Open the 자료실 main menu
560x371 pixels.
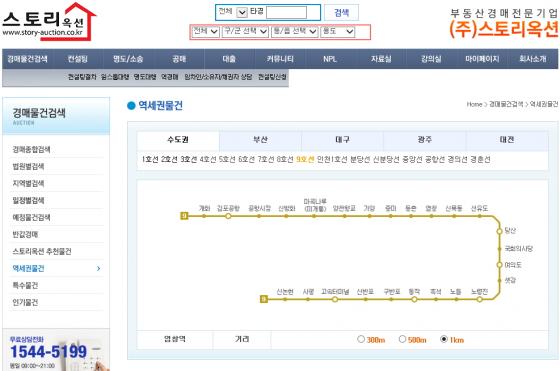pyautogui.click(x=381, y=59)
